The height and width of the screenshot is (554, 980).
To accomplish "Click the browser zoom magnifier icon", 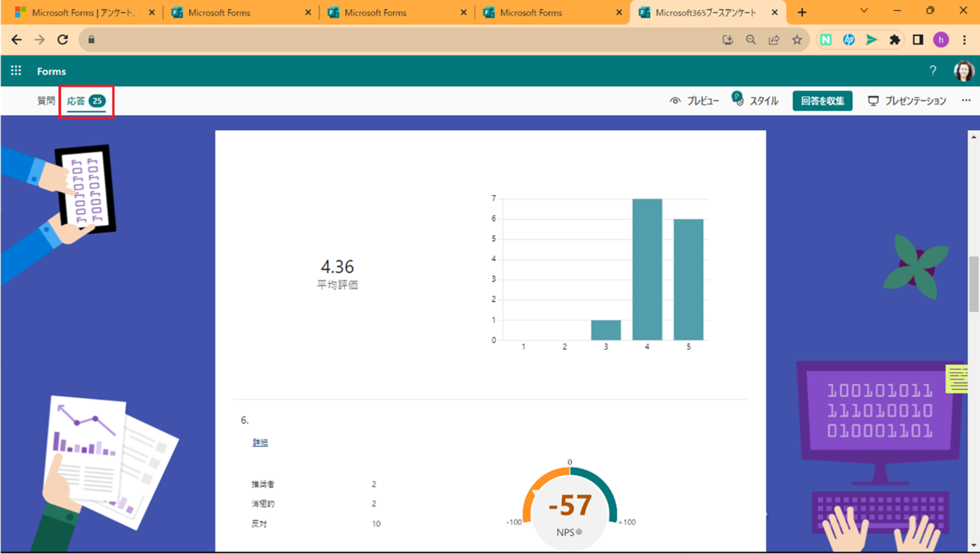I will (750, 40).
